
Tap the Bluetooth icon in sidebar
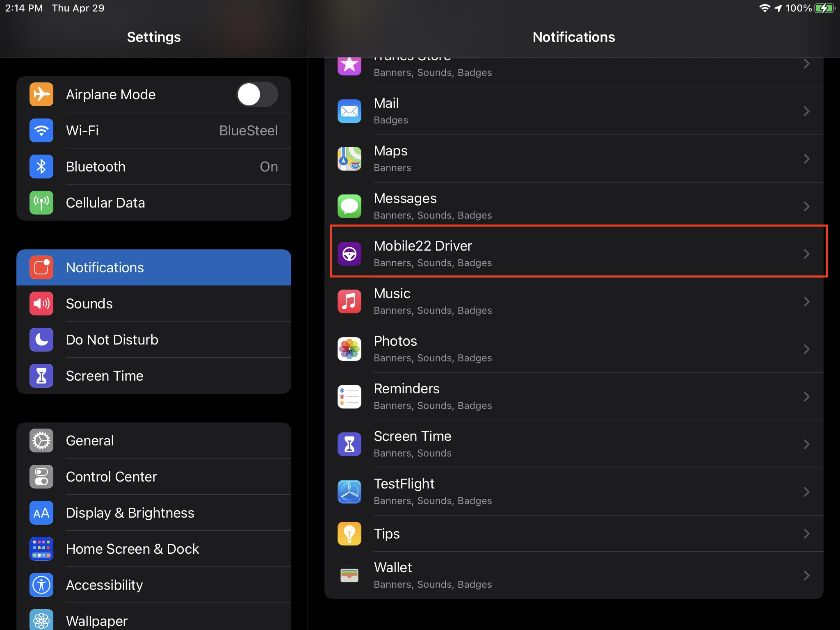tap(41, 167)
